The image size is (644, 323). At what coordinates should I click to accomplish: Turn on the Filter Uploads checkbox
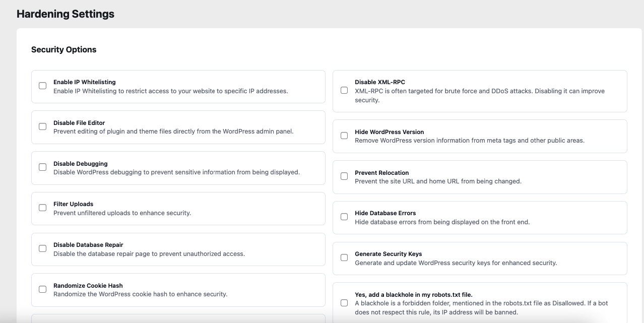click(x=43, y=208)
